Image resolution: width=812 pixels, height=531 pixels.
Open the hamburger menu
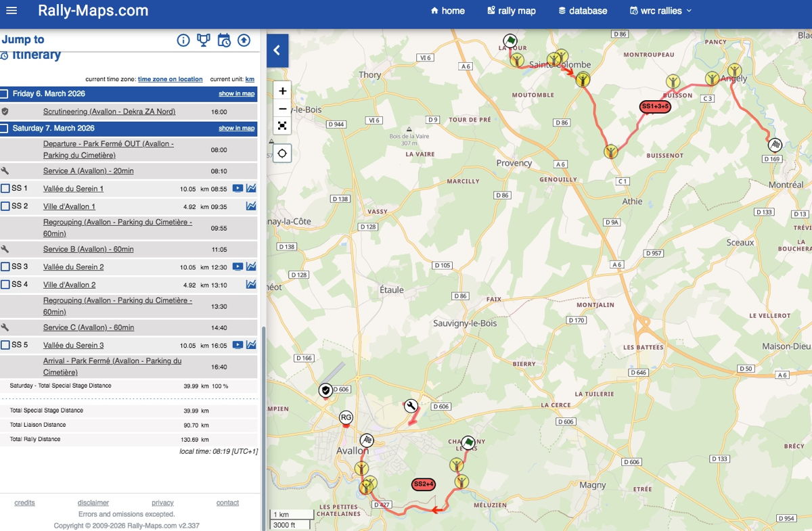(12, 11)
